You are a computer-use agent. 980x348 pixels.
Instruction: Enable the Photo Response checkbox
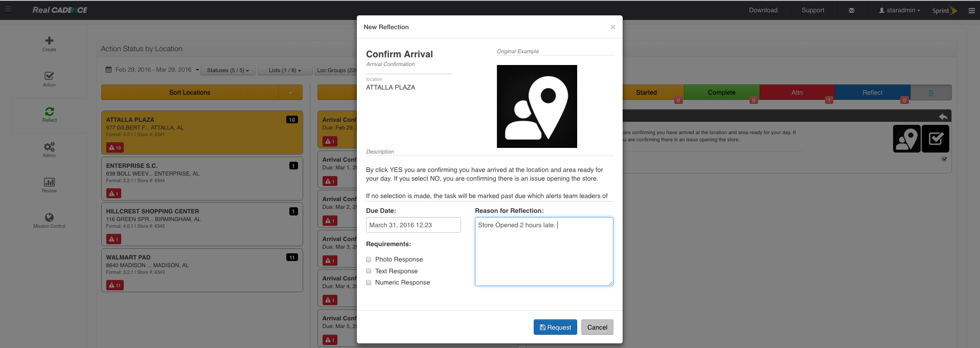tap(369, 259)
